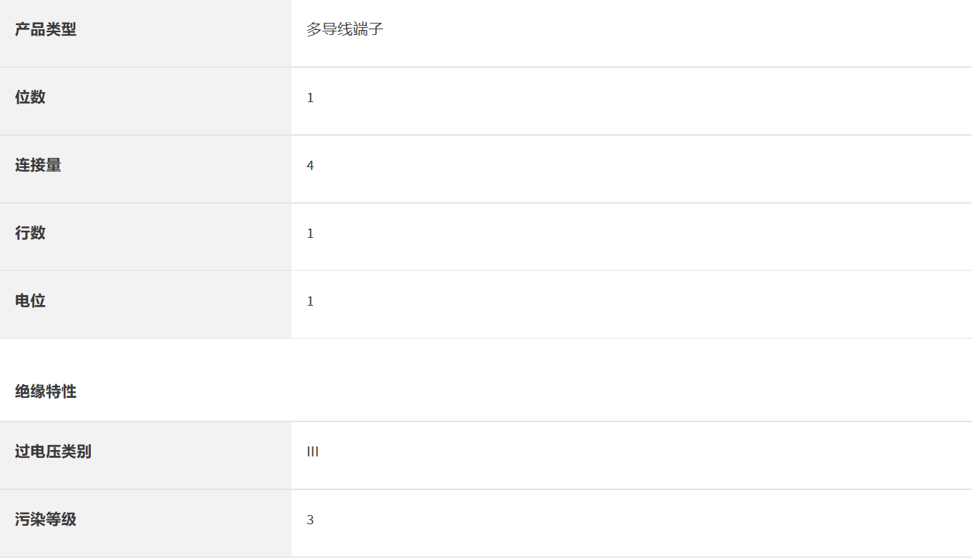Screen dimensions: 974x560
Task: Click the value 3 beside 污染等级
Action: [310, 520]
